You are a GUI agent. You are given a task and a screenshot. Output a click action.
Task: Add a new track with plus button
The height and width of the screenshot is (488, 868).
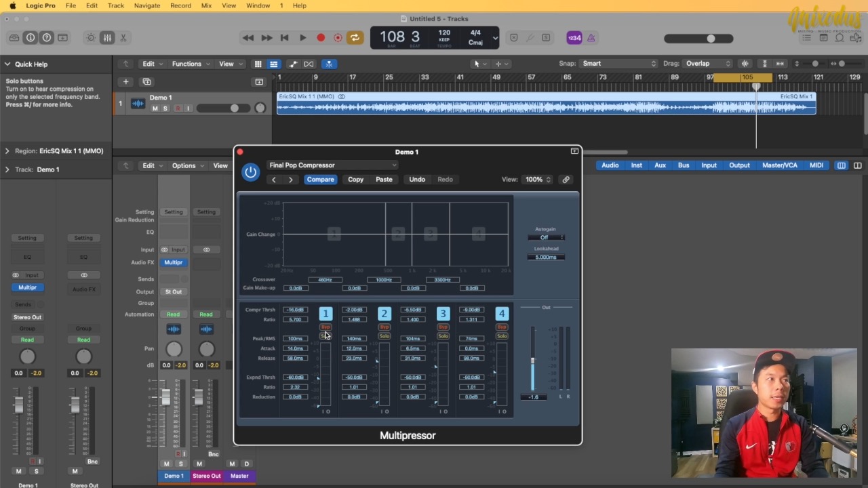(125, 82)
